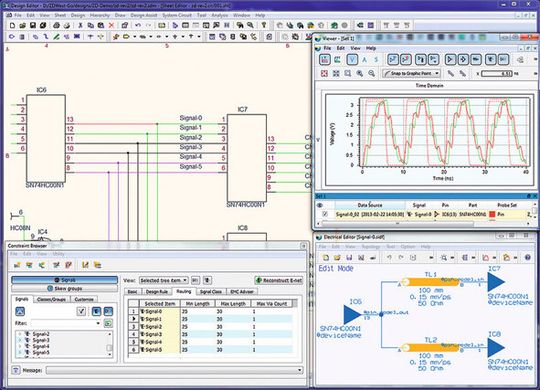540x390 pixels.
Task: Click the Cut scissors icon in Design Editor
Action: pos(80,25)
